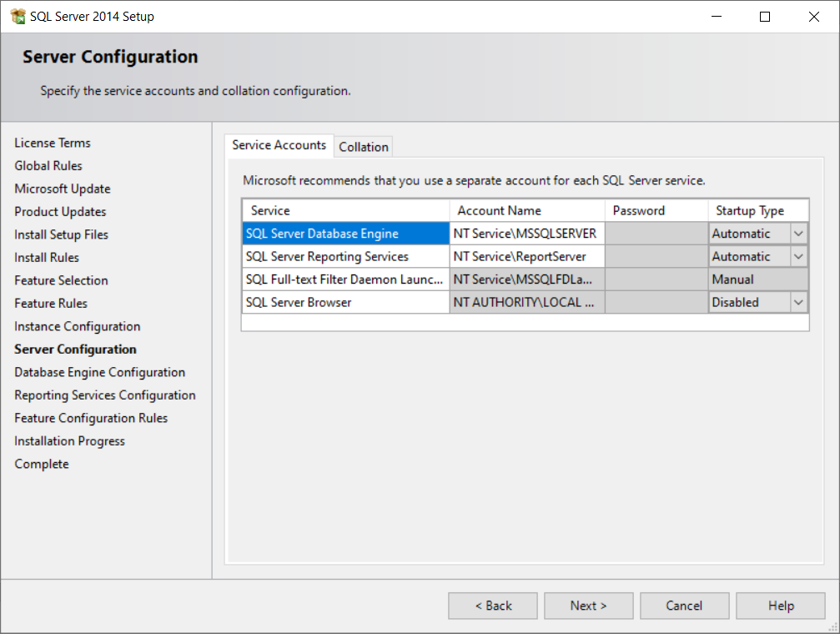
Task: Select the SQL Server Database Engine row
Action: (345, 234)
